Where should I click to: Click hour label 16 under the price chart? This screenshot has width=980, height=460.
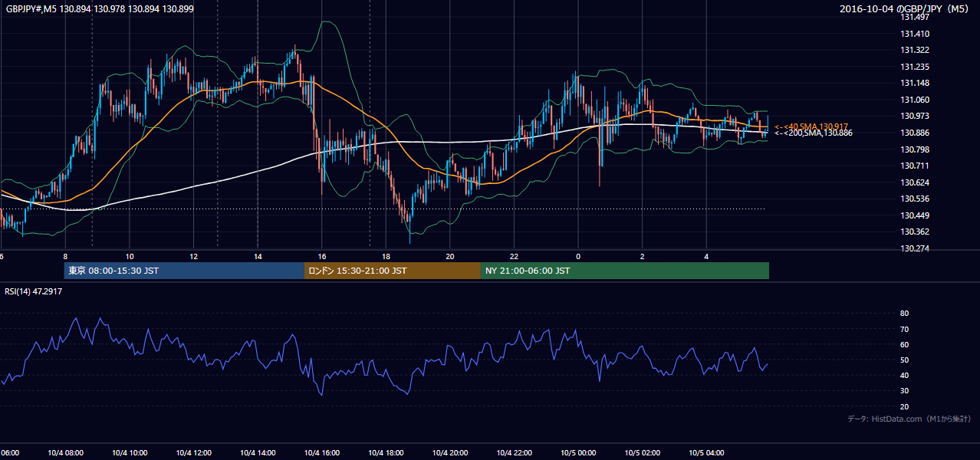pyautogui.click(x=322, y=256)
